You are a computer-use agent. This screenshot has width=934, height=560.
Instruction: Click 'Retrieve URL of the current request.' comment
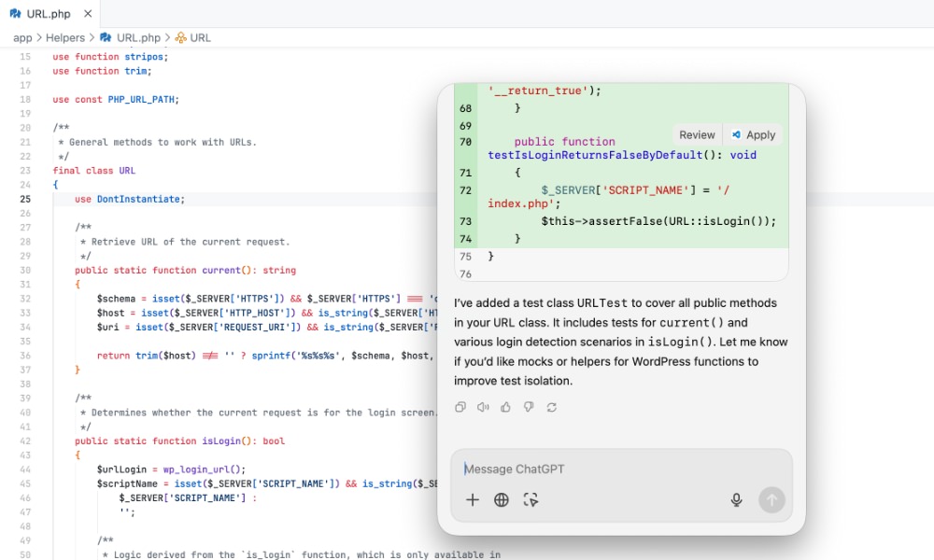pos(190,242)
